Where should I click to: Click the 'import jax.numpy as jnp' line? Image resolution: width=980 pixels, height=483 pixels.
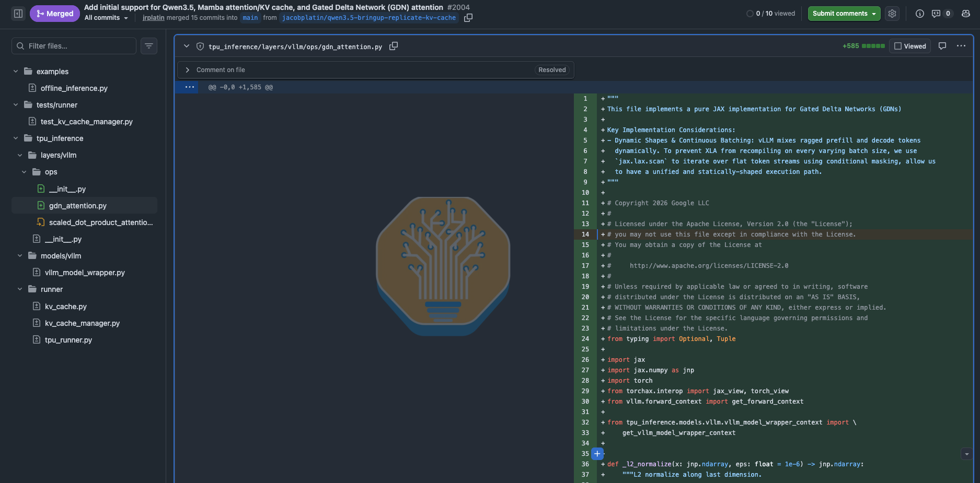click(651, 370)
